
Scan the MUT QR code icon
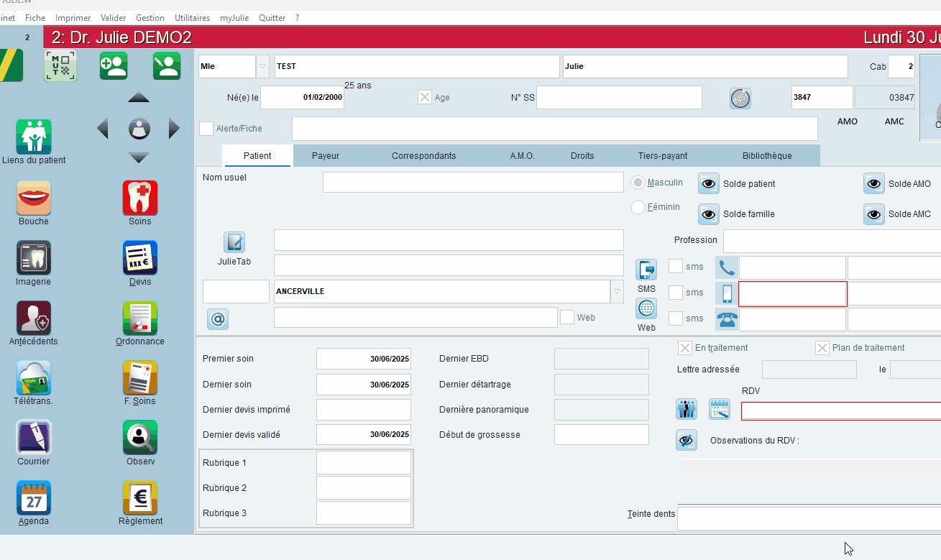(60, 65)
